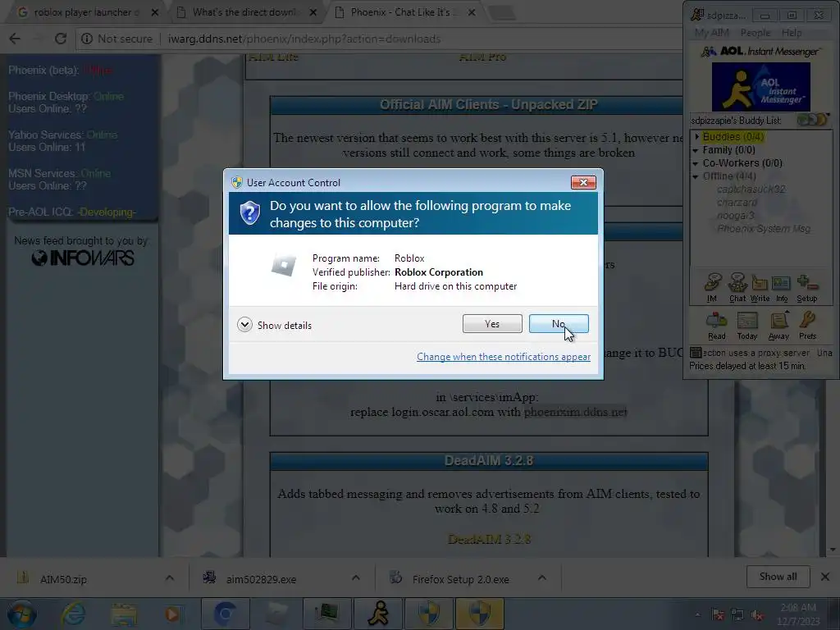The width and height of the screenshot is (840, 630).
Task: Click the highlighted UAC shield taskbar icon
Action: pos(479,614)
